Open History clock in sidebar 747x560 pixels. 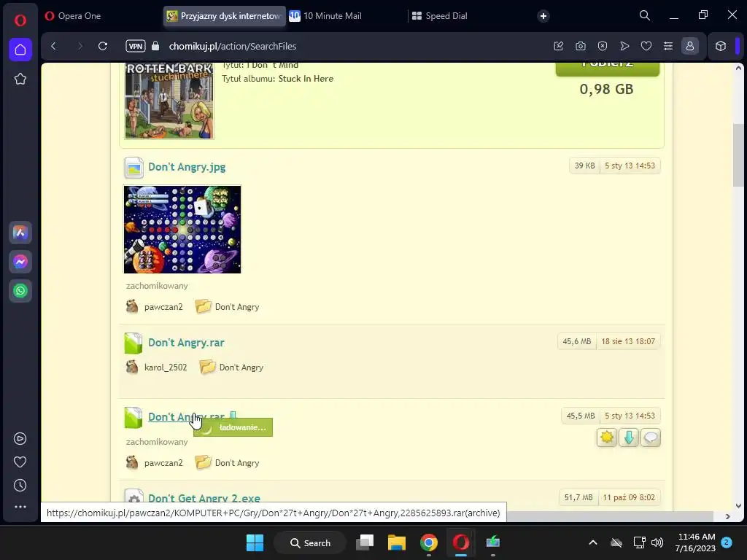(20, 485)
